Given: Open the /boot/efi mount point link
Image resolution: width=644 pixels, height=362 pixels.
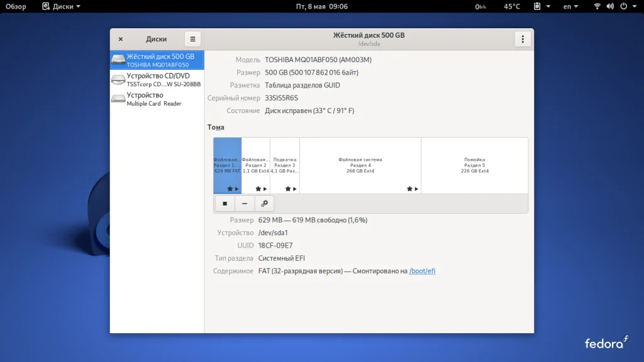Looking at the screenshot, I should click(422, 271).
